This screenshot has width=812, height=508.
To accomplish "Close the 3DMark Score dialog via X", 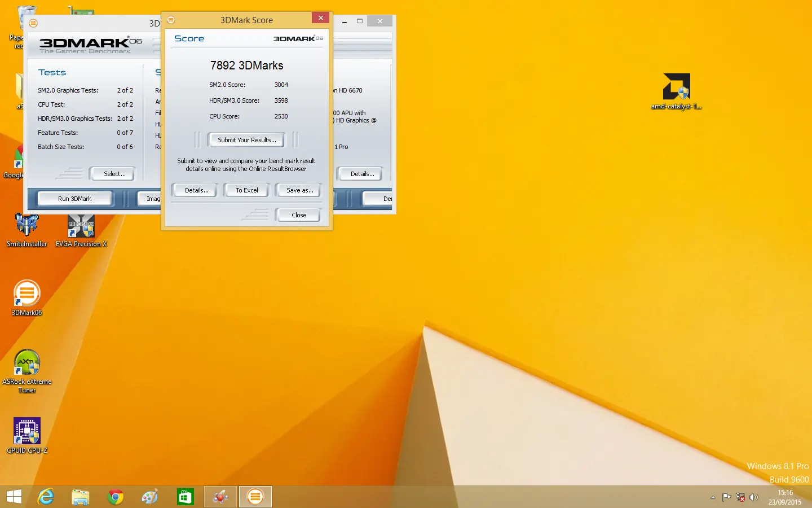I will pos(320,18).
